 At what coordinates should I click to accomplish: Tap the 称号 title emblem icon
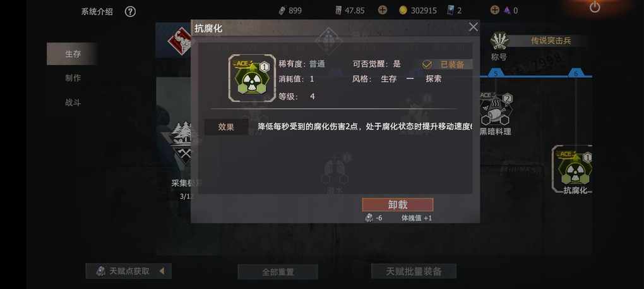coord(499,41)
